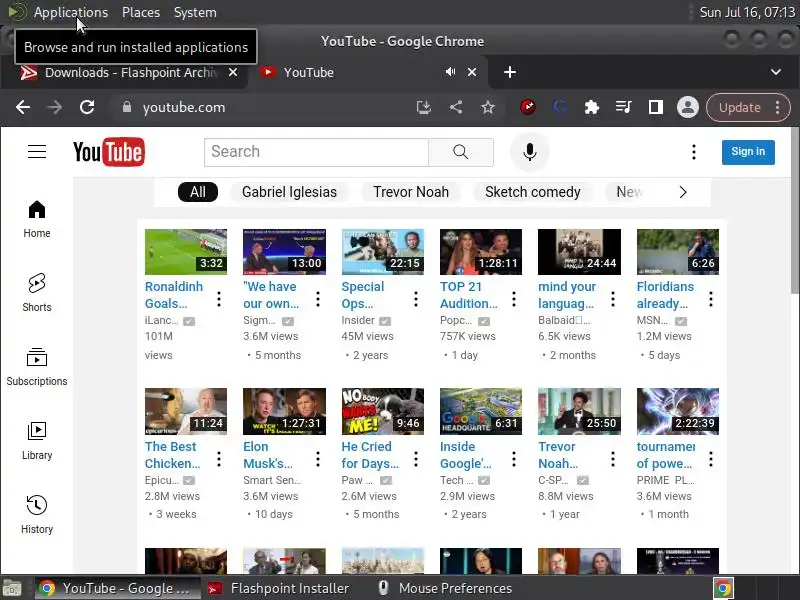Click the install app icon in the address bar
The image size is (800, 600).
tap(423, 107)
